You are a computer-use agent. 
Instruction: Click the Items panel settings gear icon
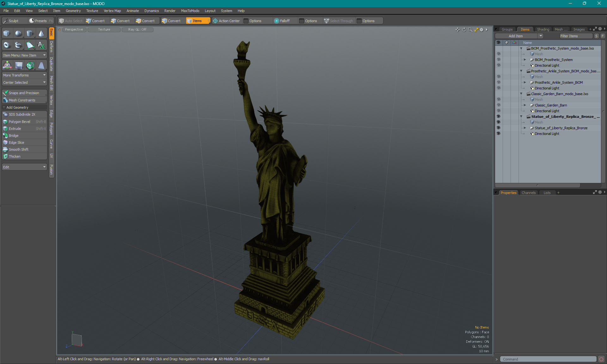pyautogui.click(x=600, y=29)
